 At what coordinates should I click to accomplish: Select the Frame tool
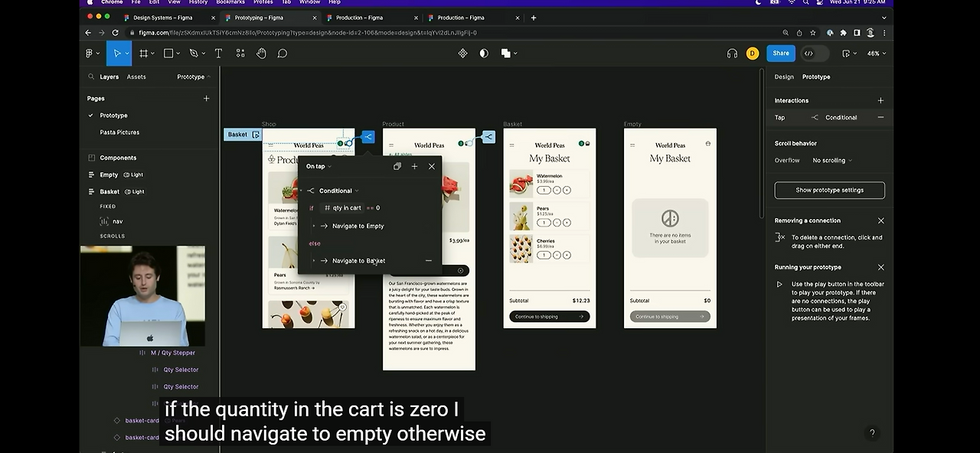(x=143, y=54)
